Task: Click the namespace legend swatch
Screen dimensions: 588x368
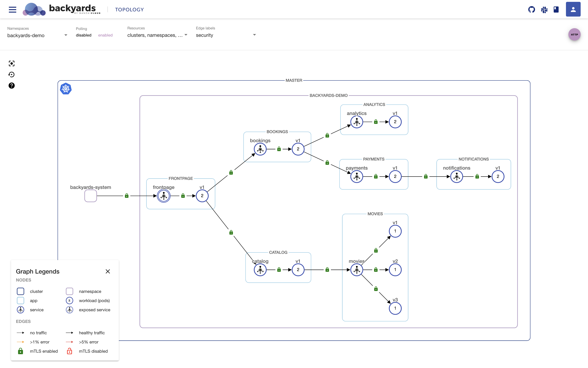Action: click(70, 291)
